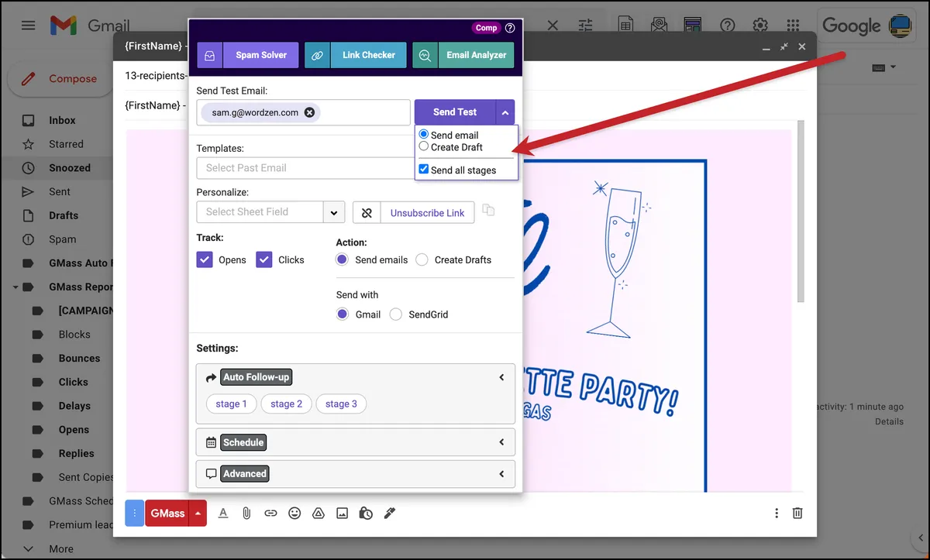Screen dimensions: 930x560
Task: Click the Gmail logo
Action: coord(90,26)
